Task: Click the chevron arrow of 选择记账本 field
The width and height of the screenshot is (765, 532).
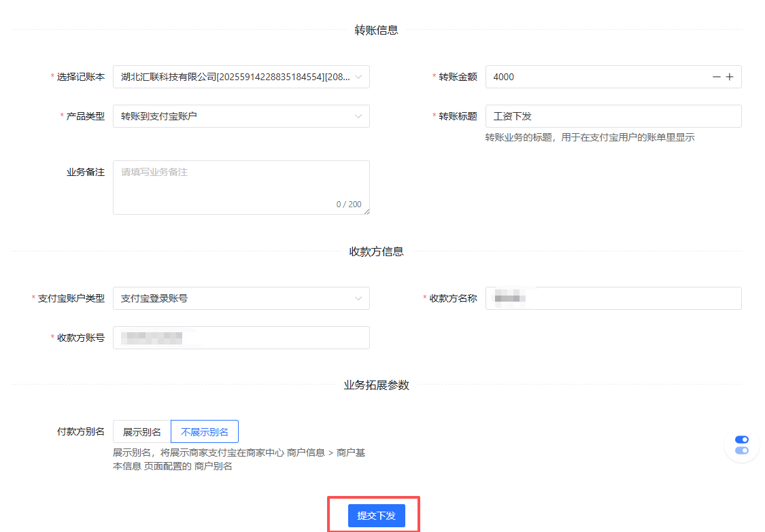Action: point(358,77)
